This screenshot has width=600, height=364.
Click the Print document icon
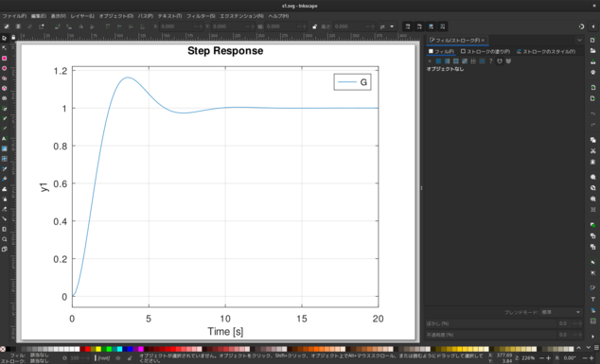(x=592, y=72)
